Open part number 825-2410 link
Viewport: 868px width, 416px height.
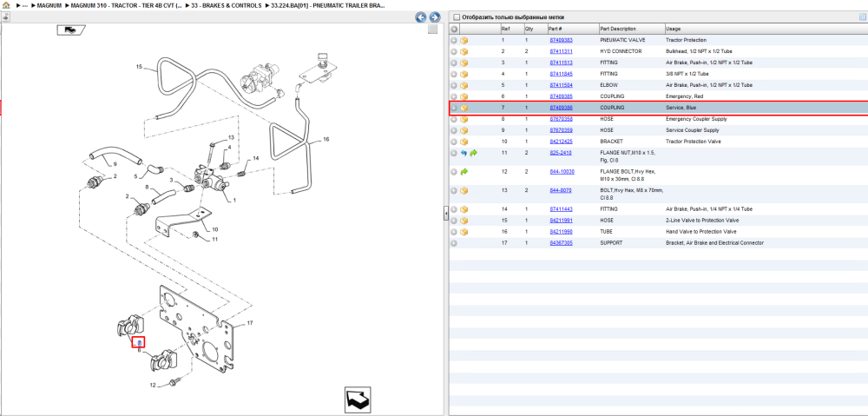click(560, 152)
